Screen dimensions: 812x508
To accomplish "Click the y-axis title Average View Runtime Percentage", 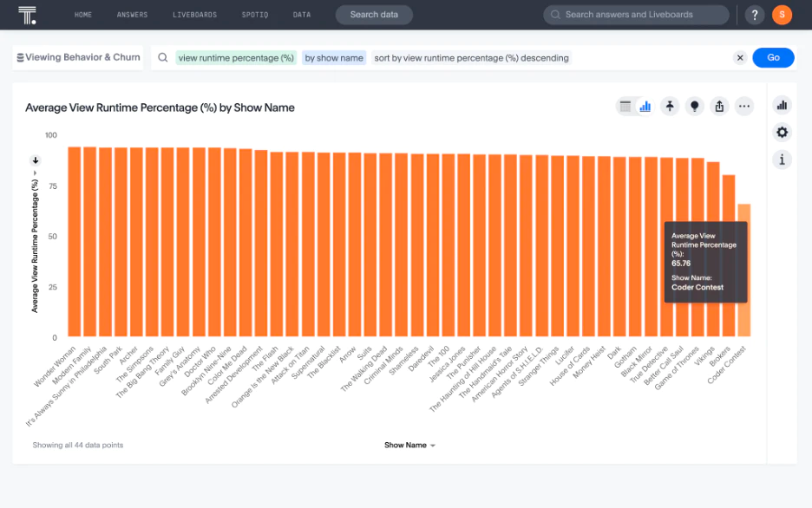I will 35,246.
